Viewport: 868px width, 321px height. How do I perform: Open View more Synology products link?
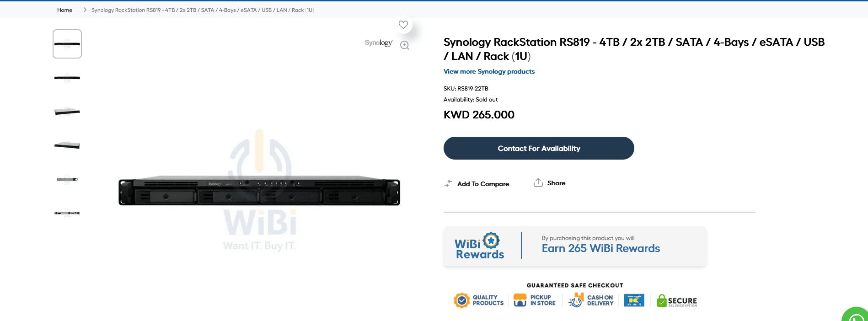(489, 71)
